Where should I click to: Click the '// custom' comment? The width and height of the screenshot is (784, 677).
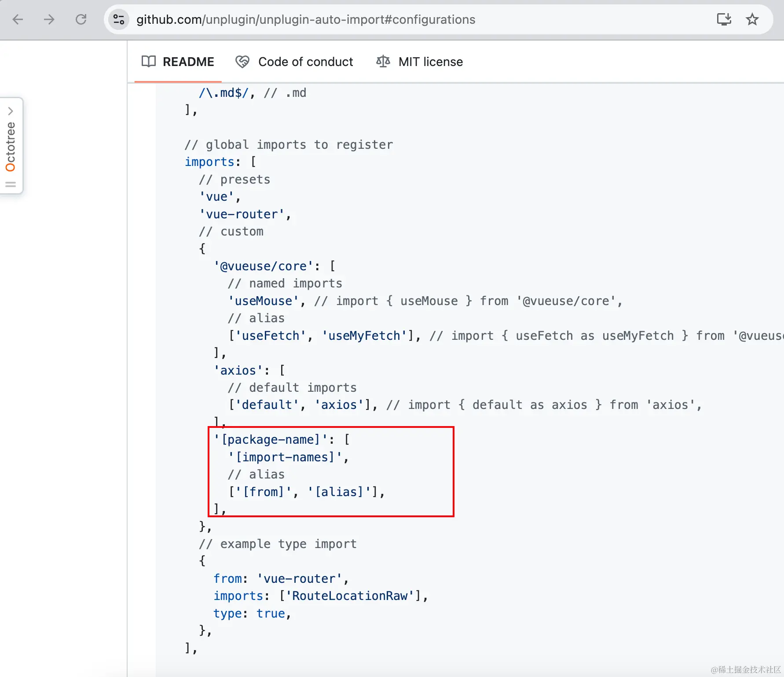(231, 232)
